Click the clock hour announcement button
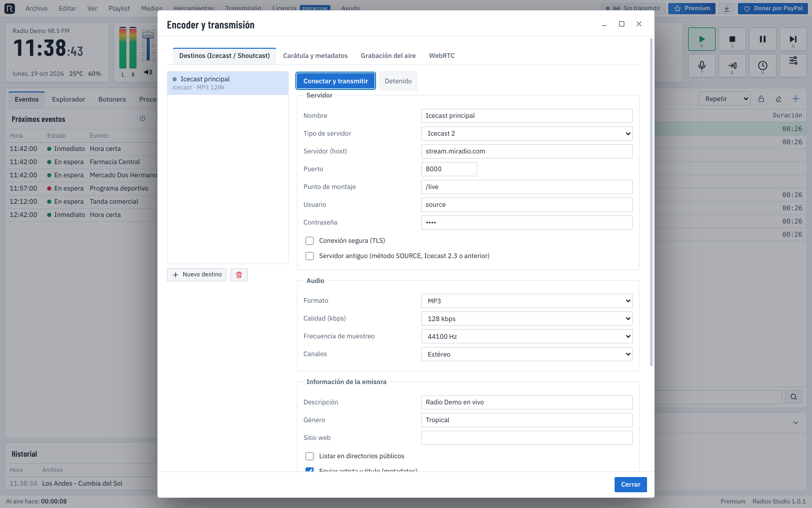Image resolution: width=812 pixels, height=508 pixels. (763, 66)
